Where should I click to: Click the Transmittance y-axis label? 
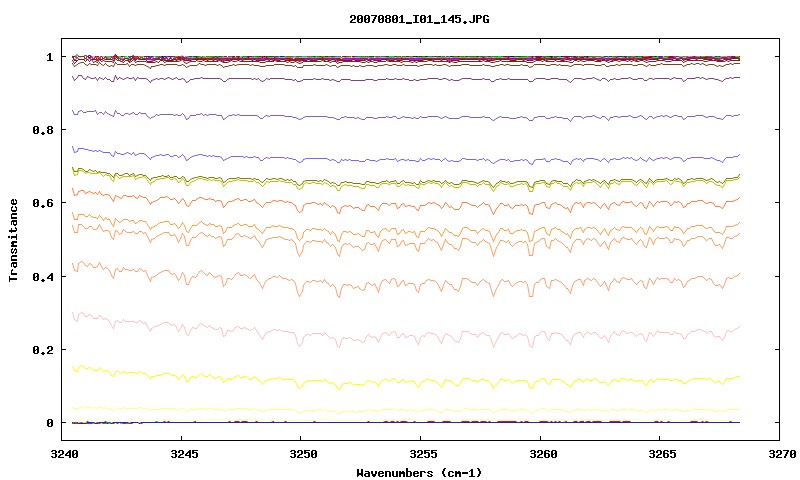pyautogui.click(x=14, y=240)
